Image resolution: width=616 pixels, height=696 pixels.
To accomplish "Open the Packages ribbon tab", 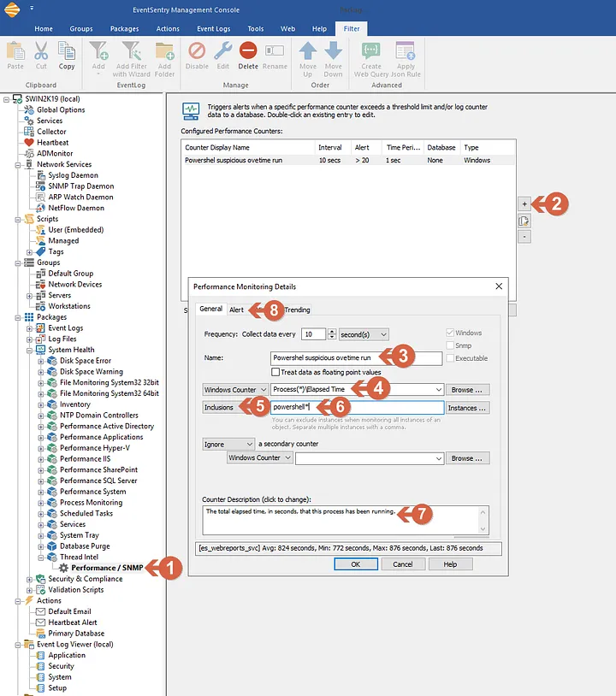I will click(x=124, y=28).
